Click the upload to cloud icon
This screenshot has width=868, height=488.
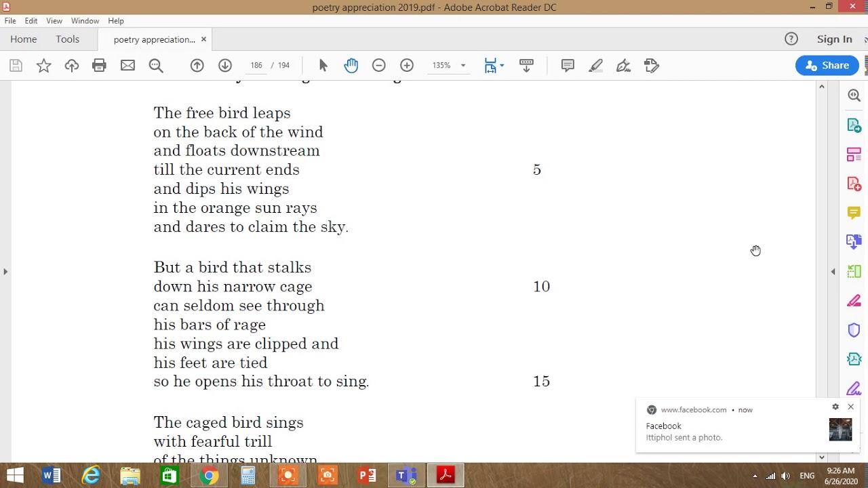pyautogui.click(x=72, y=66)
